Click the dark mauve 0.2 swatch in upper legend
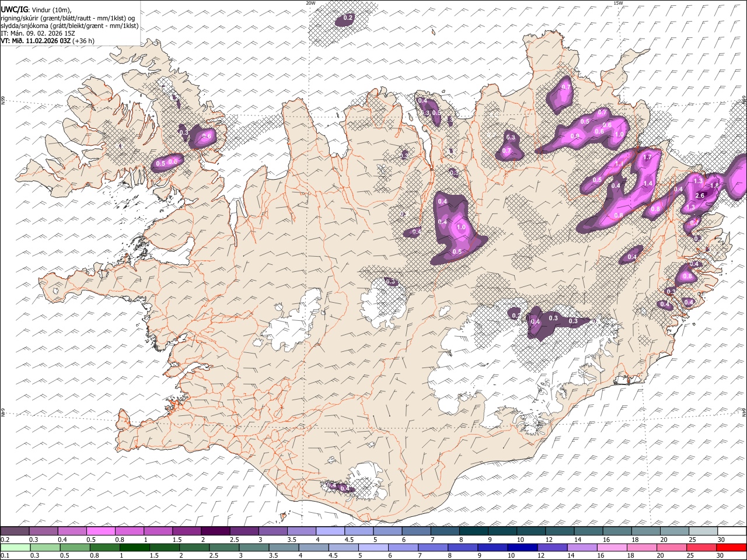 [15, 531]
